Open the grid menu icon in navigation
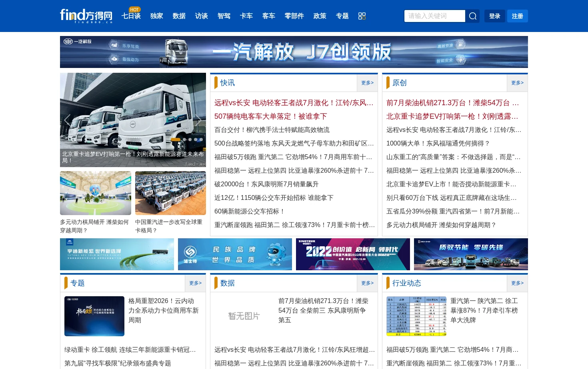This screenshot has height=369, width=588. tap(362, 16)
